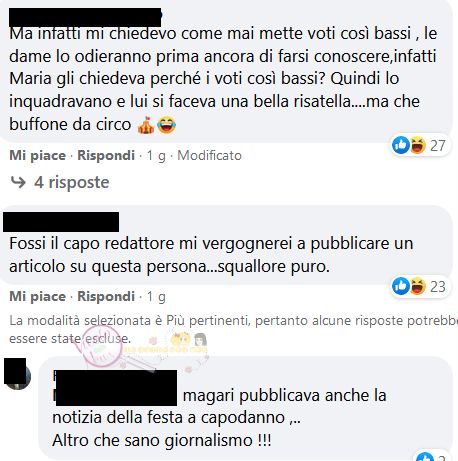
Task: Open the reaction count 23 list
Action: (438, 287)
